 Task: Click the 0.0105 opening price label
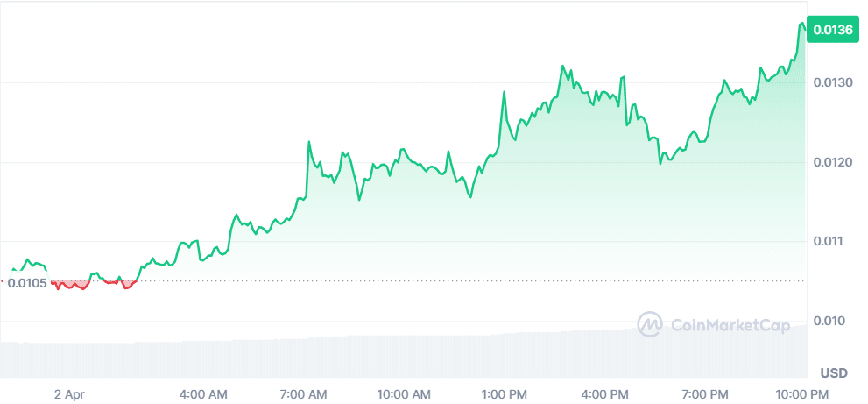point(26,282)
